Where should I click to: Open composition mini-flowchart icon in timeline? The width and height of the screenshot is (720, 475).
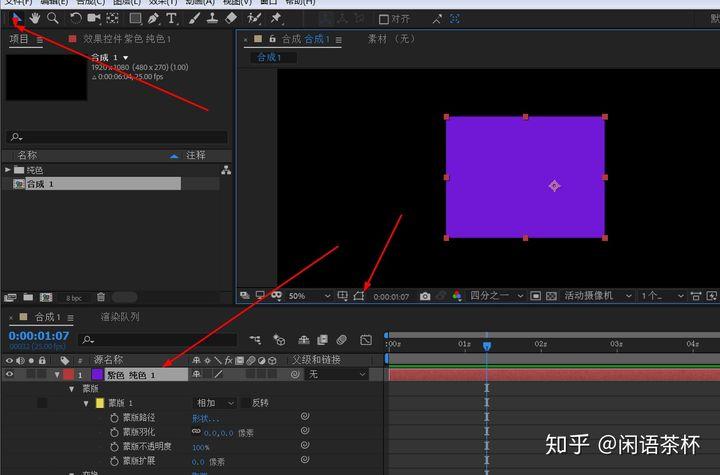[255, 340]
